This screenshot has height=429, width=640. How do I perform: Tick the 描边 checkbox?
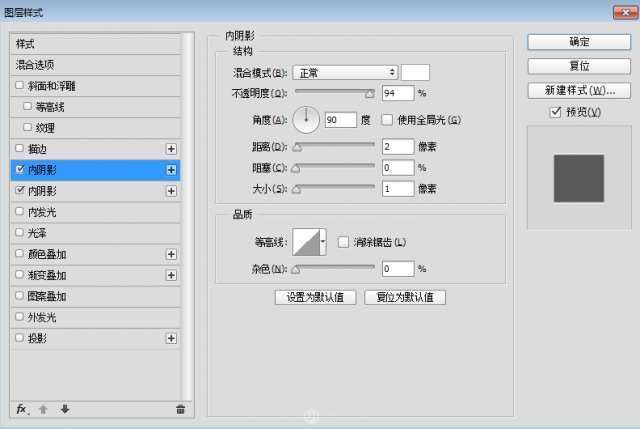19,148
